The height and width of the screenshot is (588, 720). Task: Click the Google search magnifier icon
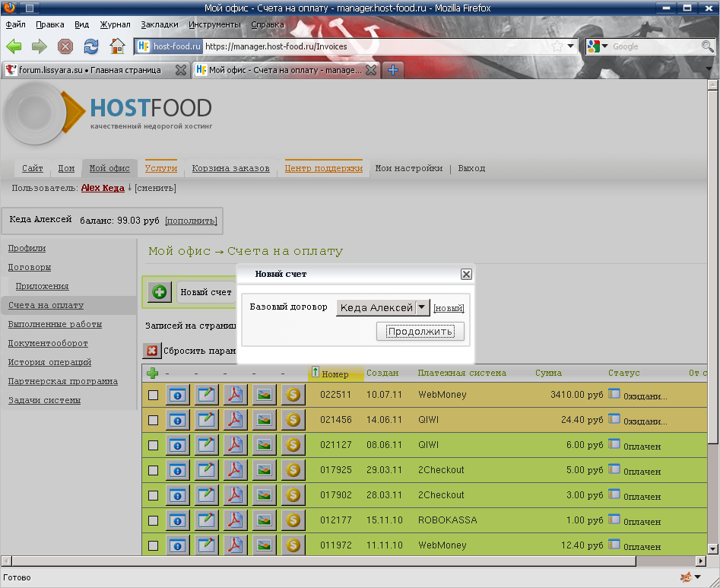click(x=707, y=46)
